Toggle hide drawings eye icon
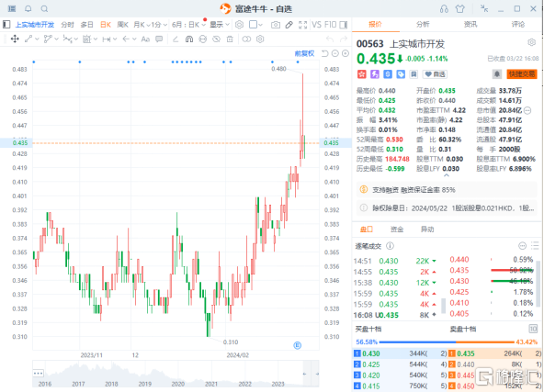The height and width of the screenshot is (392, 544). click(216, 39)
